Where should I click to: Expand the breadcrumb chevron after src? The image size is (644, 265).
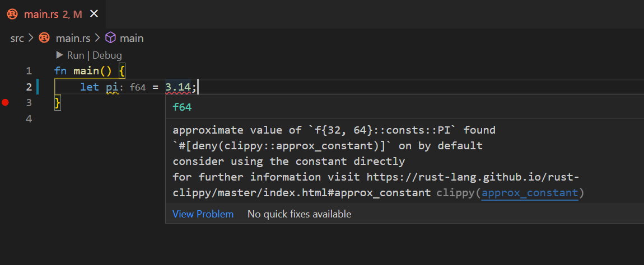point(31,38)
